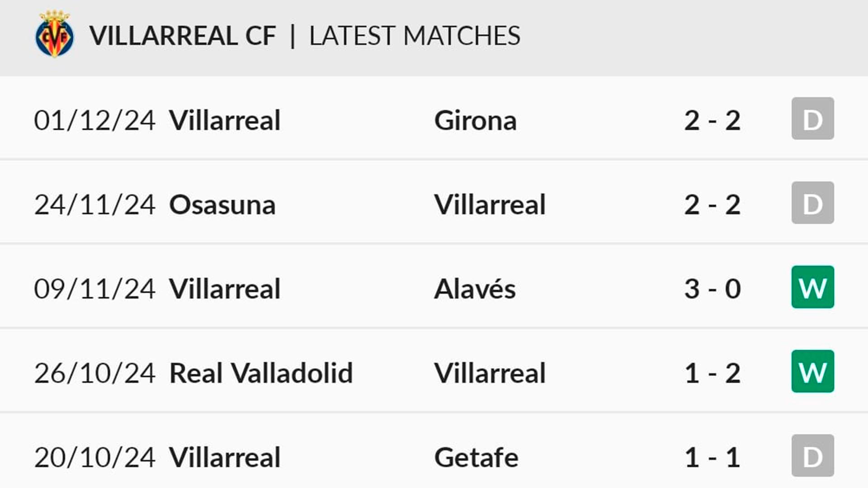Open Osasuna team link
The image size is (868, 488).
click(222, 205)
